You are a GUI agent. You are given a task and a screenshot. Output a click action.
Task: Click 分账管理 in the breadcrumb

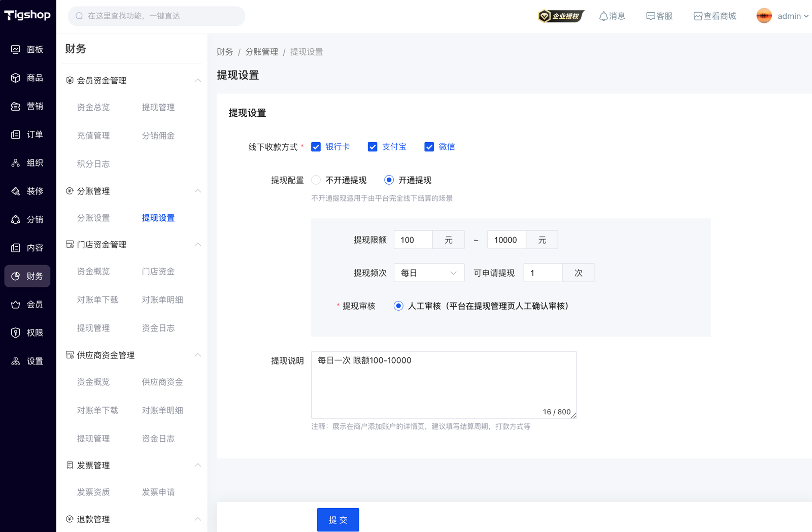(x=261, y=52)
